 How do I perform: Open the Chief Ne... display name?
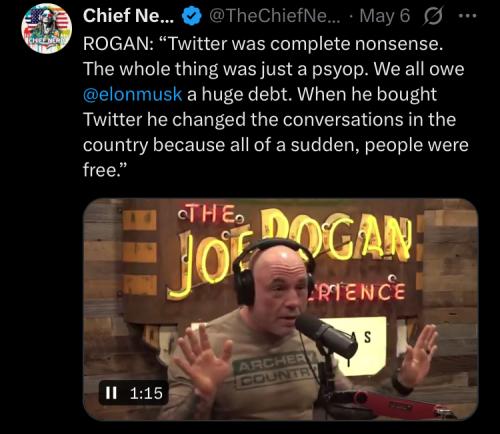pyautogui.click(x=128, y=16)
